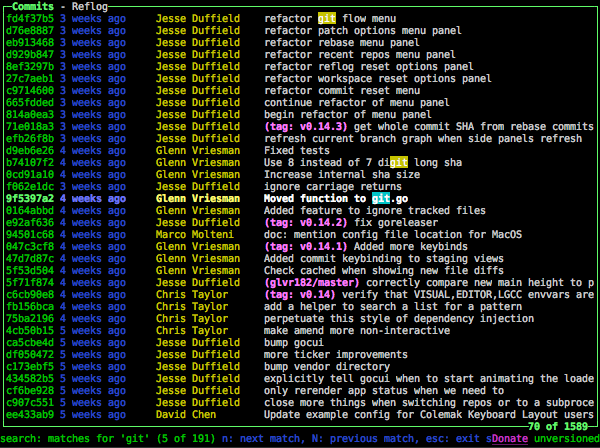Select commit 27c7aeb1 refactor workspace reset options
This screenshot has width=600, height=448.
click(x=300, y=78)
